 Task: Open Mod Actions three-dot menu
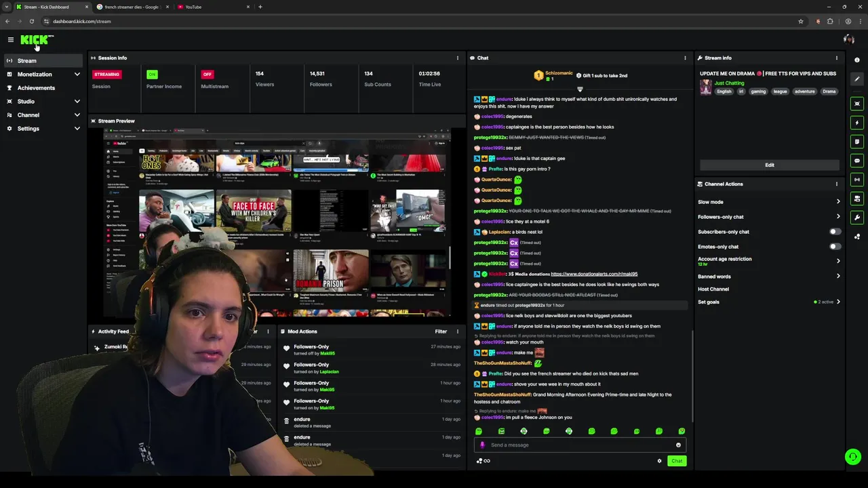[458, 332]
